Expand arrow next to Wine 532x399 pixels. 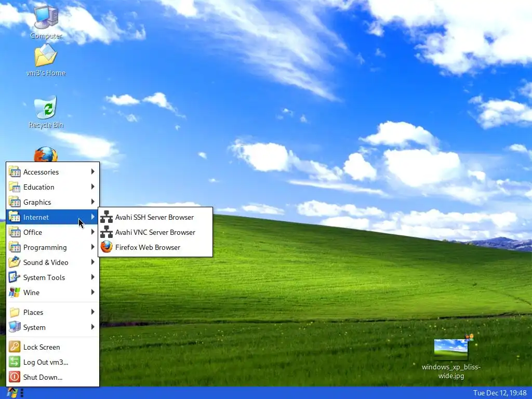pos(92,292)
